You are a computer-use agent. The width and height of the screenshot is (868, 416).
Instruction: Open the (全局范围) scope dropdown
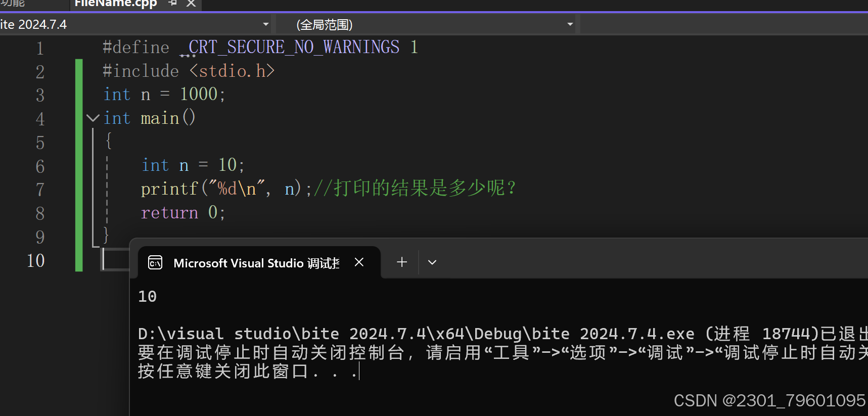426,24
